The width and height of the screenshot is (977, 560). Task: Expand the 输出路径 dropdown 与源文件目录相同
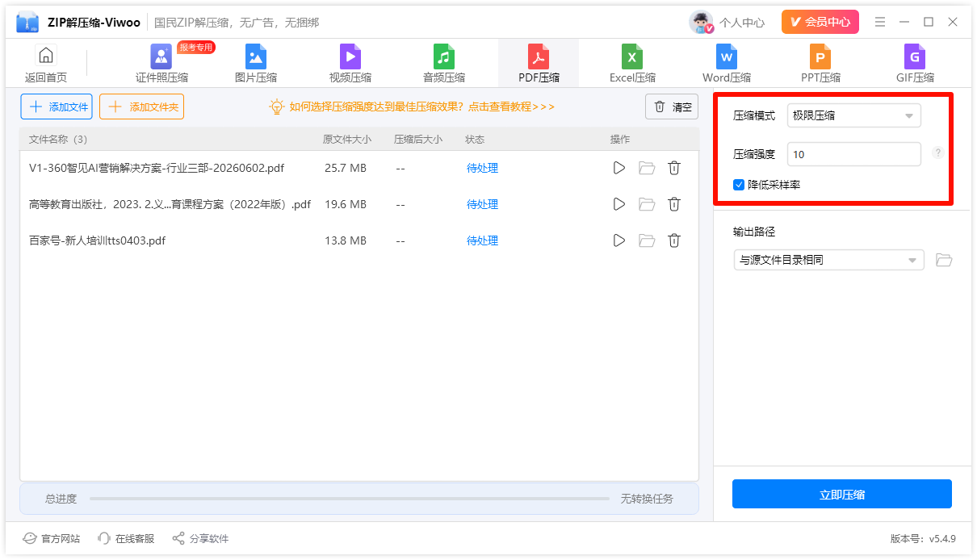point(828,260)
